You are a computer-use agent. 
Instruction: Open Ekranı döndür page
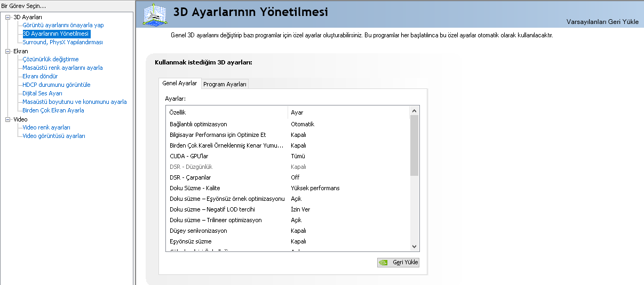click(x=40, y=76)
